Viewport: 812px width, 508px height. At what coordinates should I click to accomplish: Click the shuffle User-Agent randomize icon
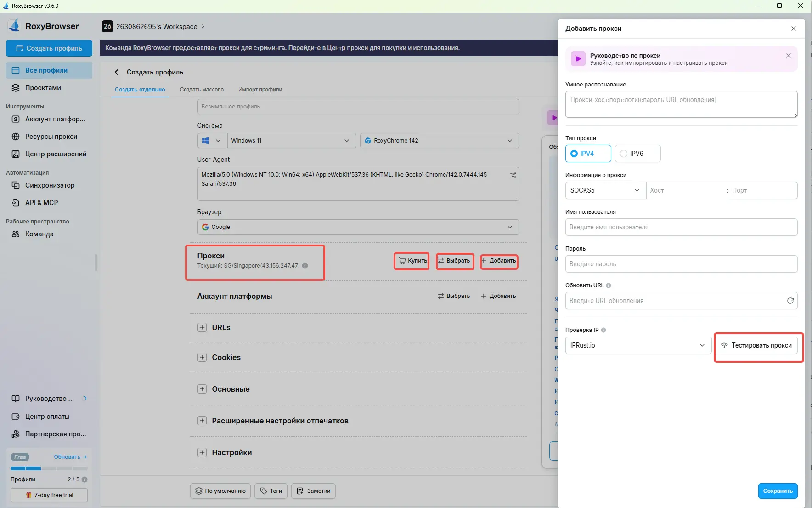click(513, 175)
